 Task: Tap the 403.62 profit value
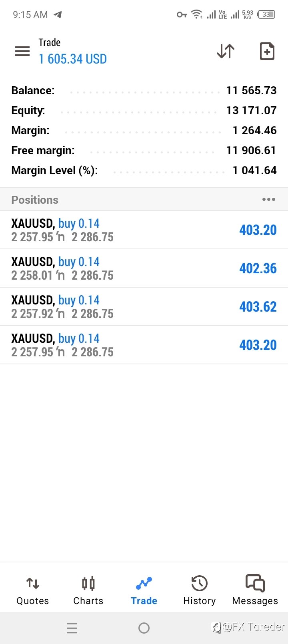click(x=258, y=307)
